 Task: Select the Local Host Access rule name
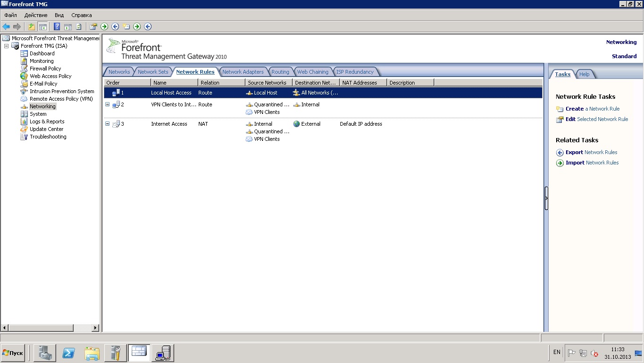(x=171, y=93)
